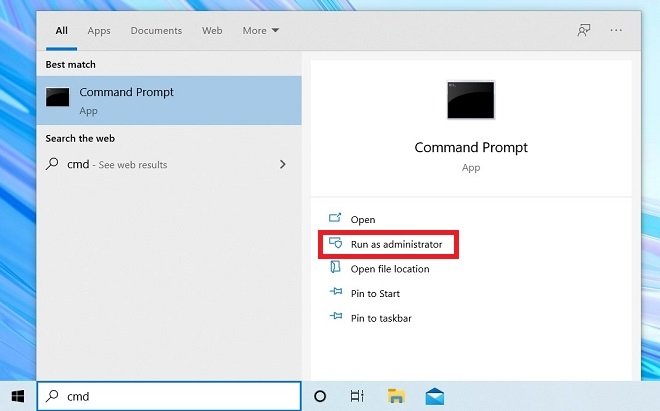660x411 pixels.
Task: Switch to the Web search tab
Action: [212, 31]
